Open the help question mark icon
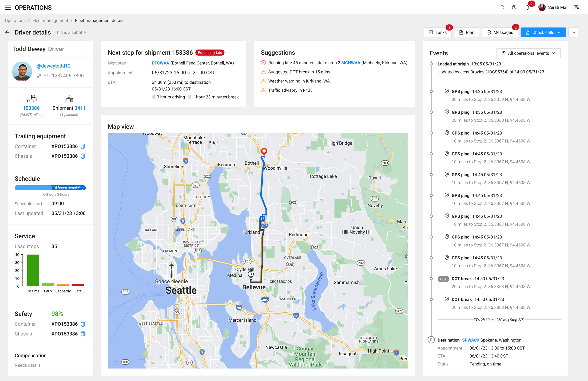Viewport: 588px width, 381px height. pyautogui.click(x=514, y=8)
